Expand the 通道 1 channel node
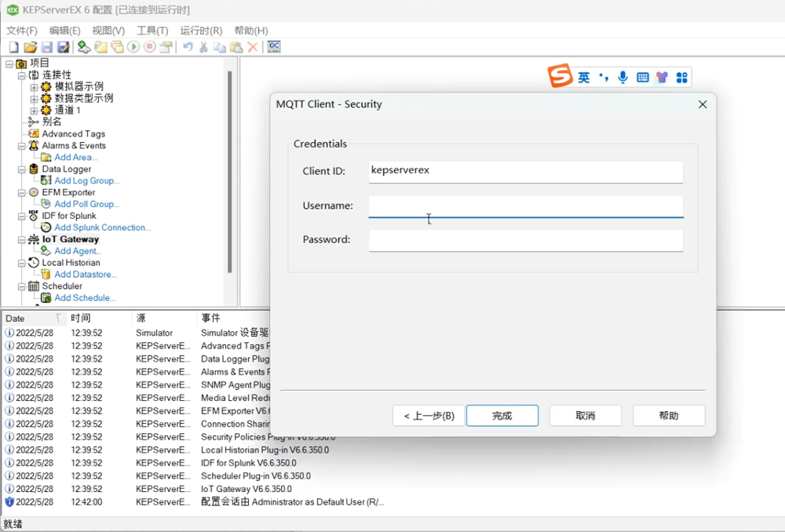The width and height of the screenshot is (785, 532). [x=34, y=111]
